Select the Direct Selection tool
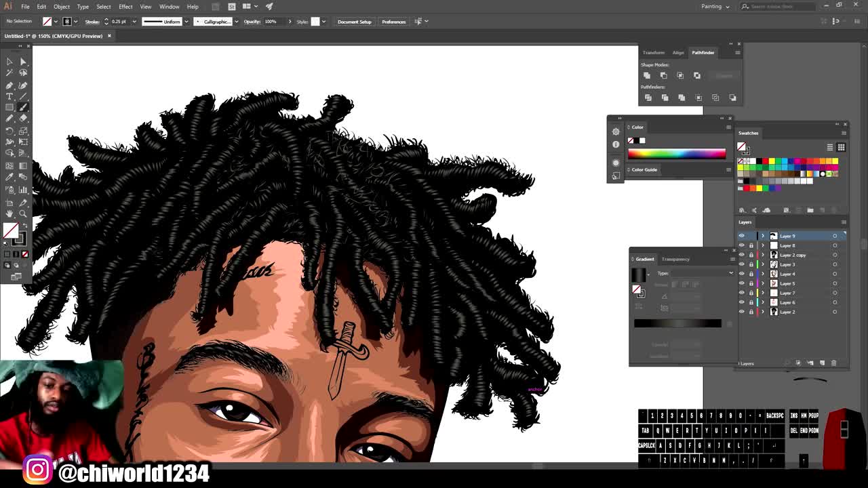868x488 pixels. tap(23, 61)
